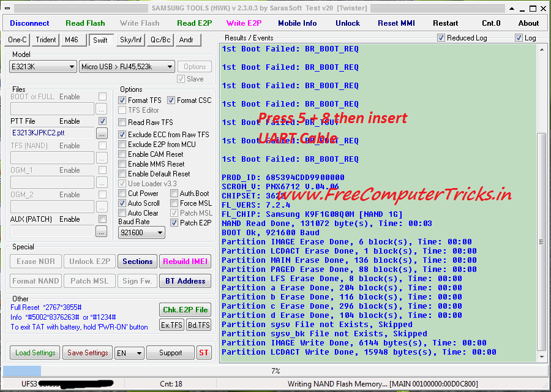Click Chk.E2P File button
Viewport: 551px width, 392px height.
[x=185, y=310]
